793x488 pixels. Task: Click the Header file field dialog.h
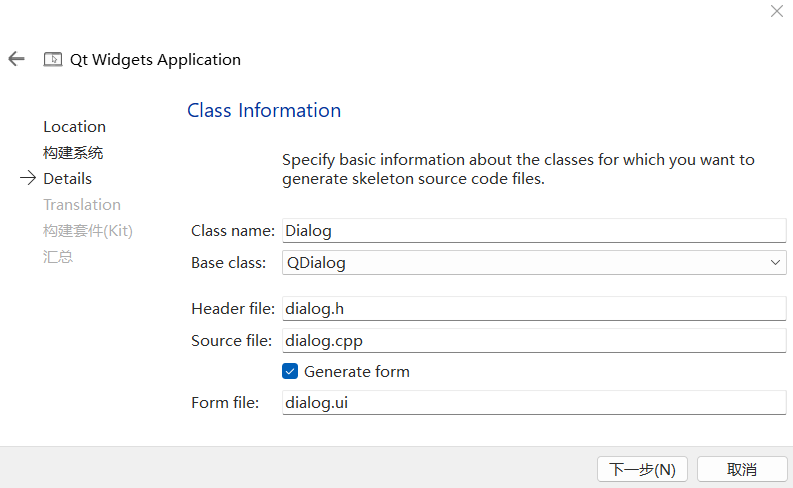coord(534,308)
